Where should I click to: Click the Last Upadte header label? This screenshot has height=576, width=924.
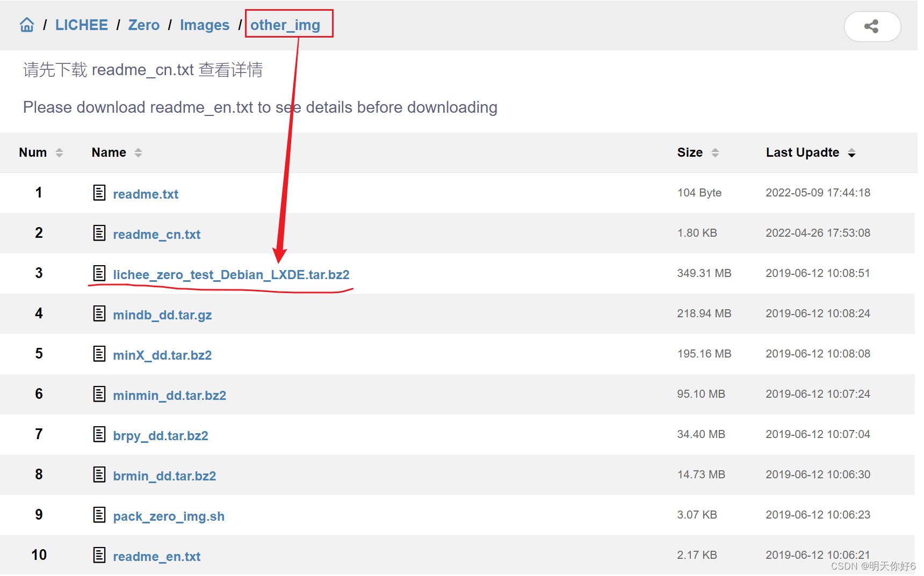click(802, 152)
